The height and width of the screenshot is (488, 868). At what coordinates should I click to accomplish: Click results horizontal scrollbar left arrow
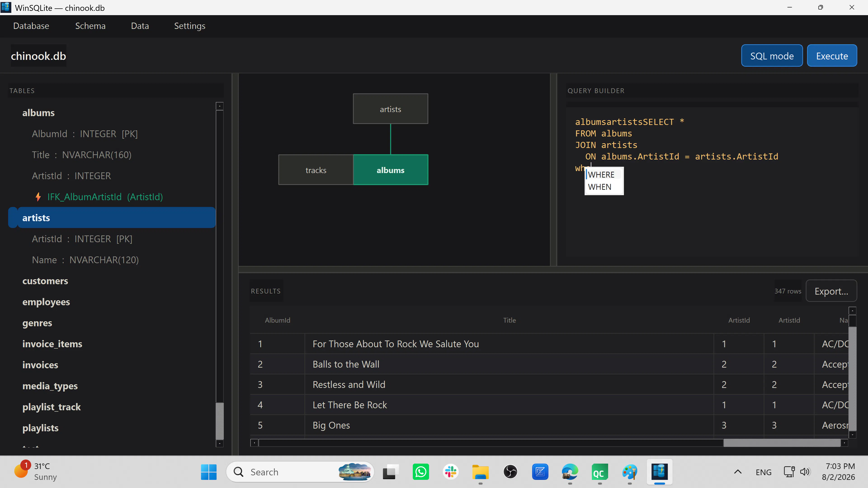(254, 443)
